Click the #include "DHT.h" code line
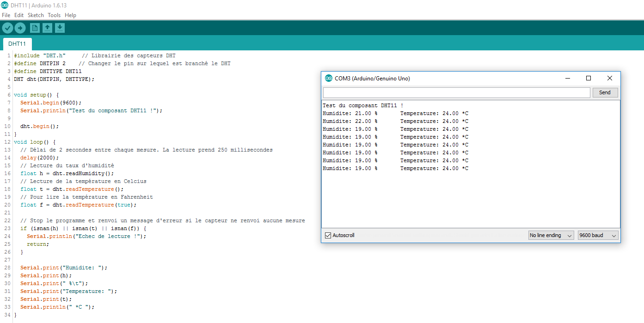 coord(40,55)
